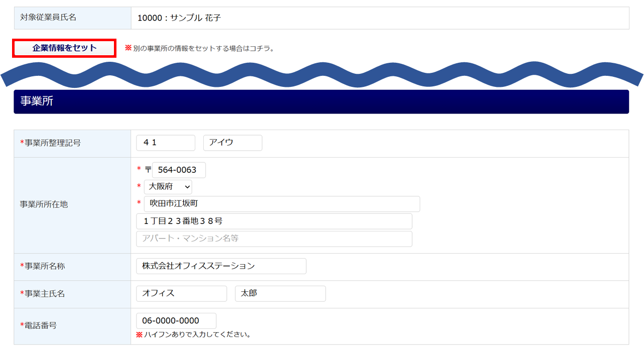Open the 大阪府 prefecture dropdown
This screenshot has width=644, height=350.
(168, 187)
